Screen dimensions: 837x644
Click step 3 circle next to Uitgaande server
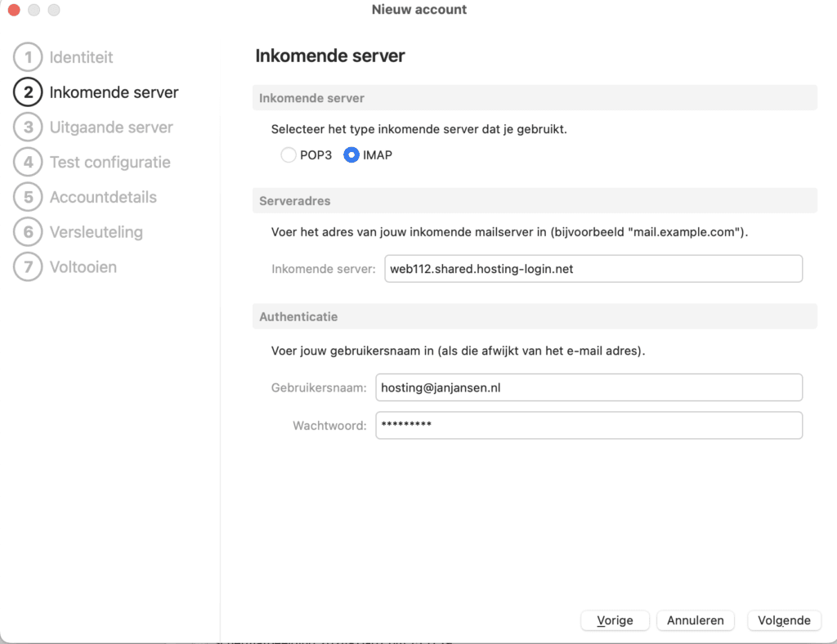(28, 127)
